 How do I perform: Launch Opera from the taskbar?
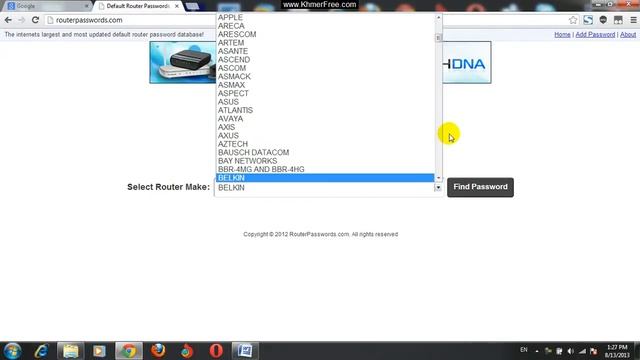point(216,351)
